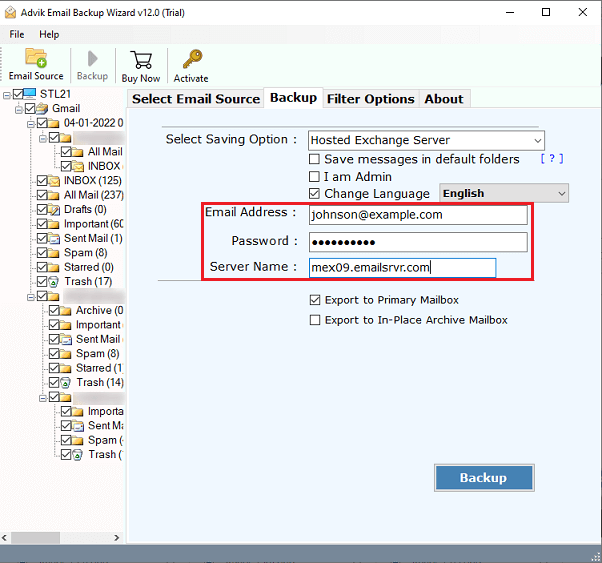Click the left arrow of tree scrollbar
This screenshot has height=563, width=602.
5,538
